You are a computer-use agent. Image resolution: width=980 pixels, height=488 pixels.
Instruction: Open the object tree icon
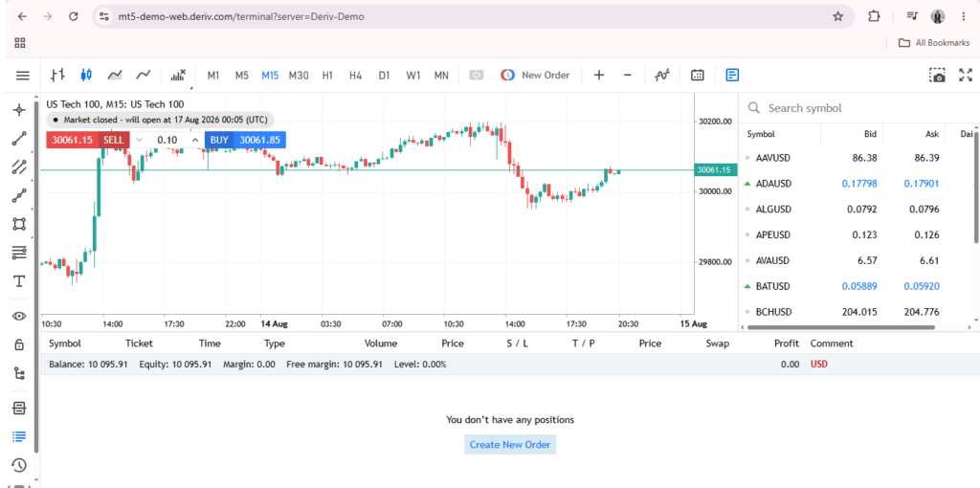[x=19, y=373]
